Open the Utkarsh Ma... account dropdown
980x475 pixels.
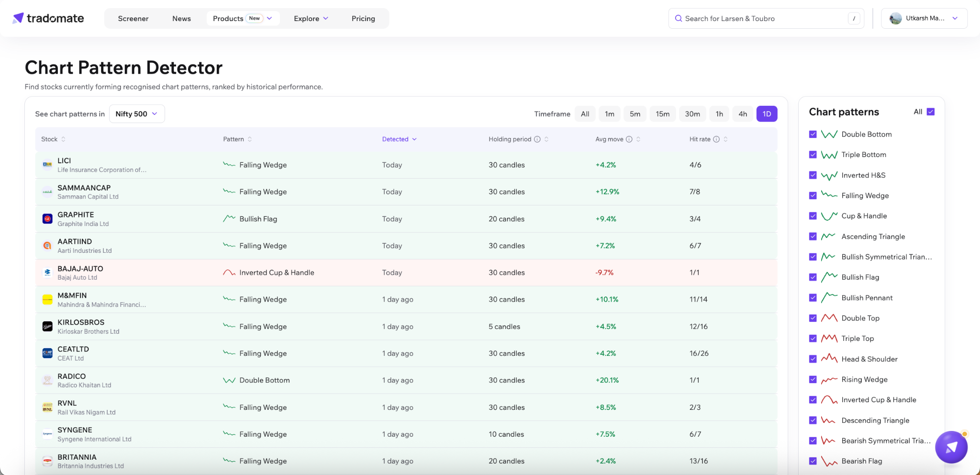[924, 19]
